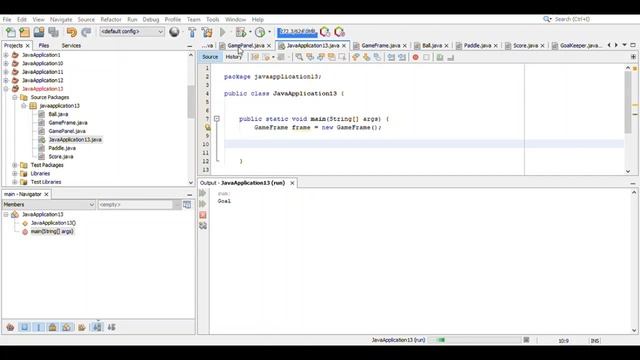Open the Navigate menu
This screenshot has width=640, height=360.
[61, 19]
